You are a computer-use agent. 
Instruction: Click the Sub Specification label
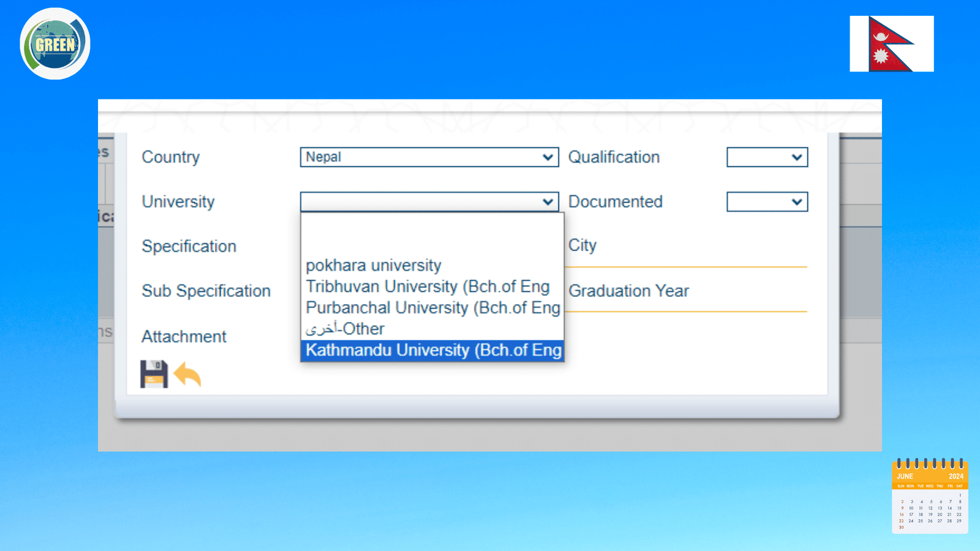[x=206, y=291]
